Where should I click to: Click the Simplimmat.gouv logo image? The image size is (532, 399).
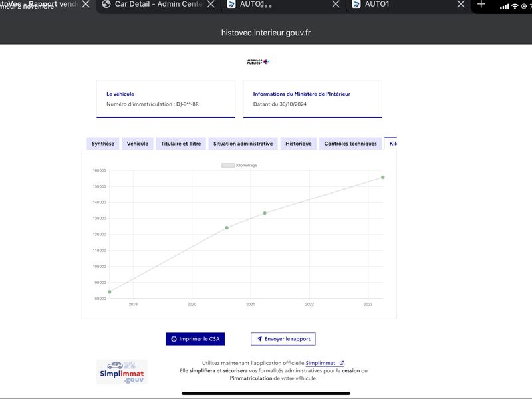point(122,372)
